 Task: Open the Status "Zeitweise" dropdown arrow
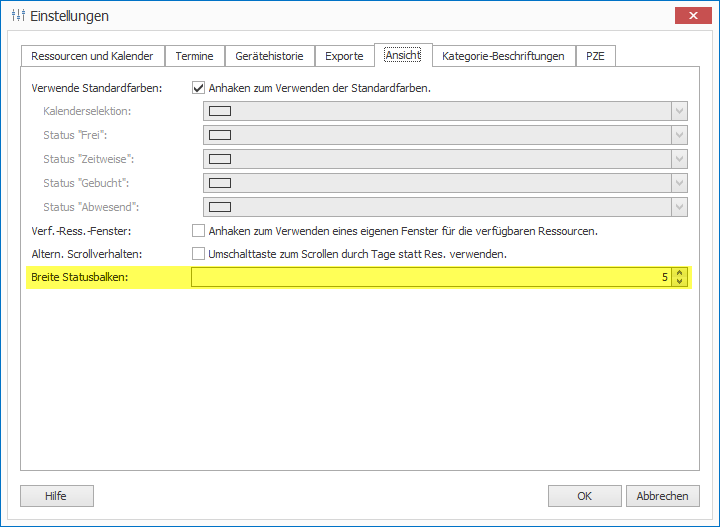(679, 159)
